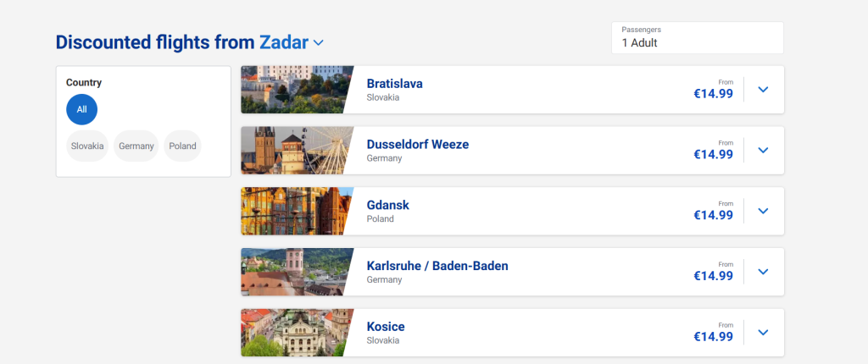Filter destinations by Poland
Viewport: 868px width, 364px height.
click(x=182, y=146)
